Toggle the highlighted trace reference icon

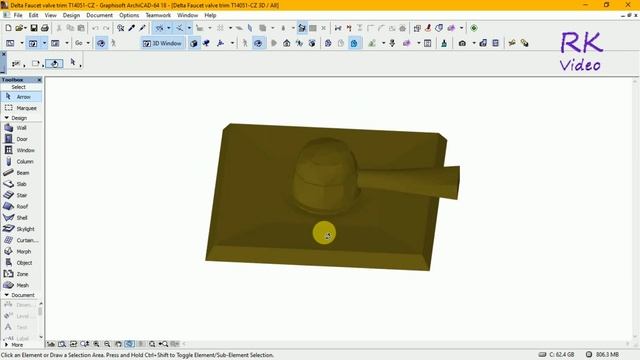click(x=302, y=28)
